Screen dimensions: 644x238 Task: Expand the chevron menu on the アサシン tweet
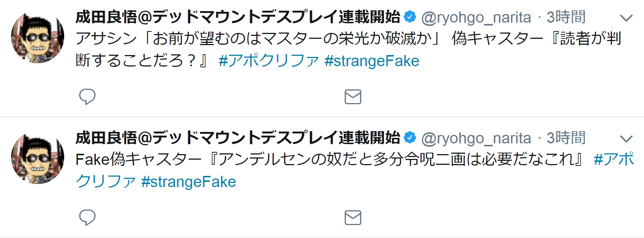click(626, 18)
